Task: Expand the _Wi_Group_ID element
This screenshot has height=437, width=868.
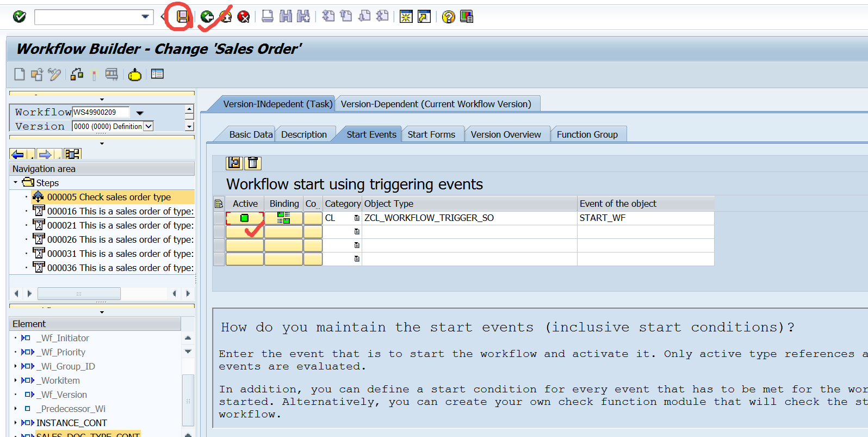Action: pyautogui.click(x=16, y=366)
